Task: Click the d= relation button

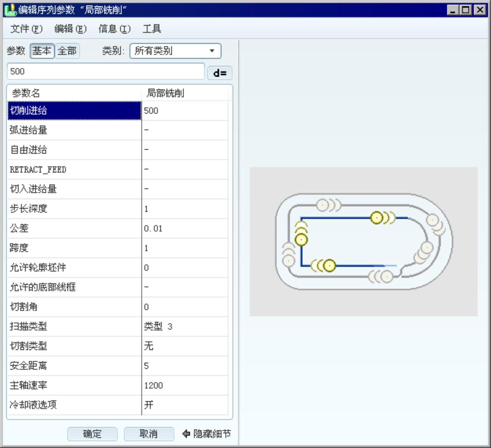Action: coord(220,73)
